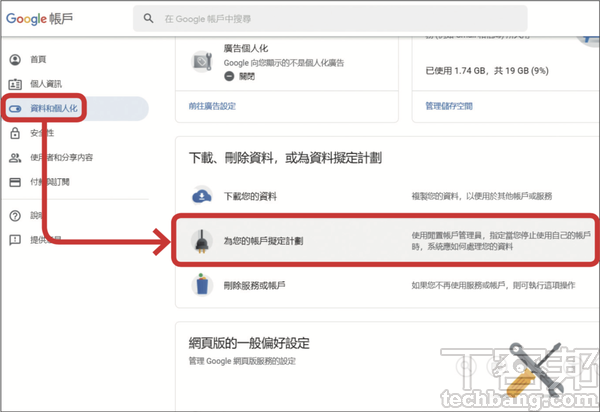Click the 下載、刪除資料,或為資料擬定計劃 heading
The image size is (600, 412).
(285, 158)
